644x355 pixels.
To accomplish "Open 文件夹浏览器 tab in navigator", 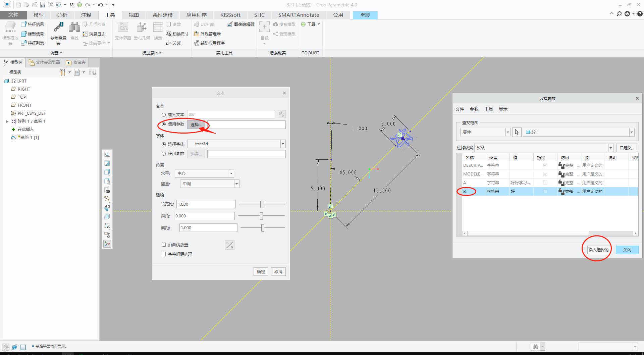I will (x=44, y=62).
